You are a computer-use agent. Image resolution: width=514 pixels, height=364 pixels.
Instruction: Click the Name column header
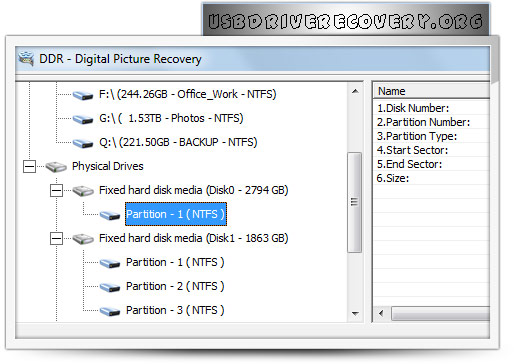point(431,91)
